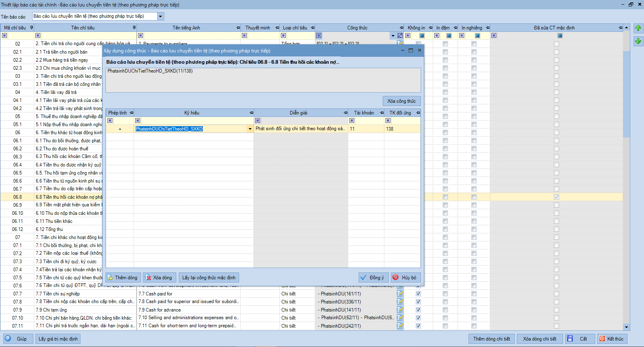
Task: Check In đậm for row 02.1
Action: (x=445, y=52)
